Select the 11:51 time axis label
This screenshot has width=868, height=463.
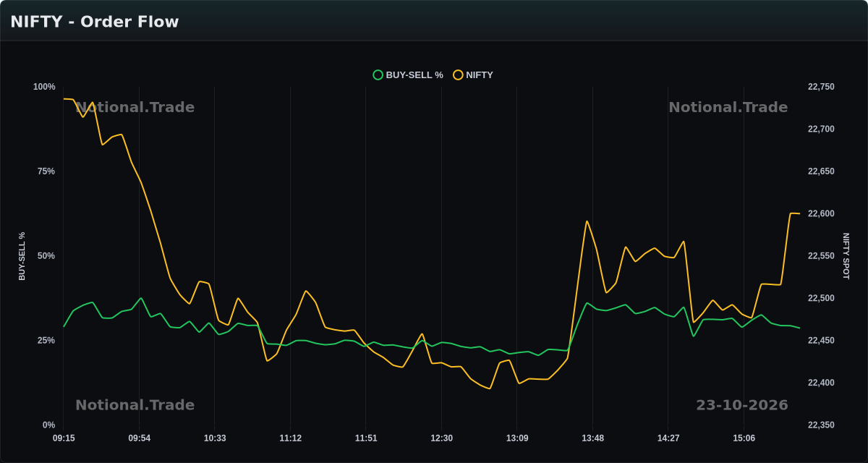[x=366, y=438]
